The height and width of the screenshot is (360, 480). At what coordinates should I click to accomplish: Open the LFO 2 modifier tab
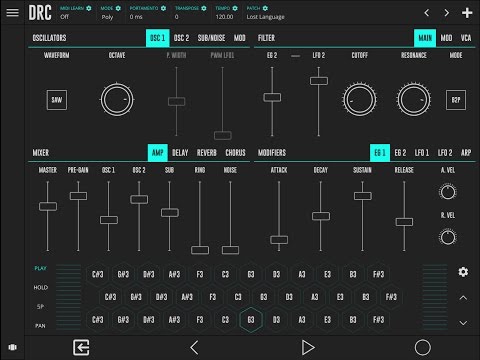[x=445, y=153]
